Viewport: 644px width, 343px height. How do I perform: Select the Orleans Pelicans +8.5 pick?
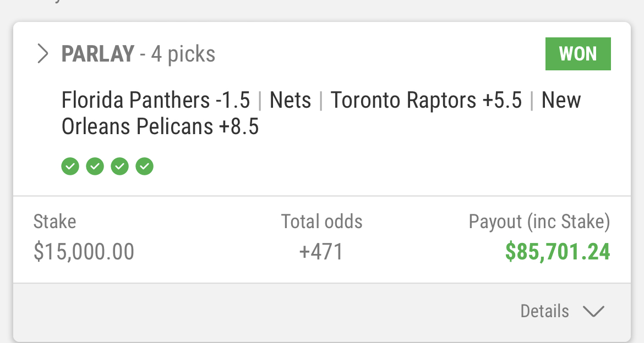click(160, 127)
